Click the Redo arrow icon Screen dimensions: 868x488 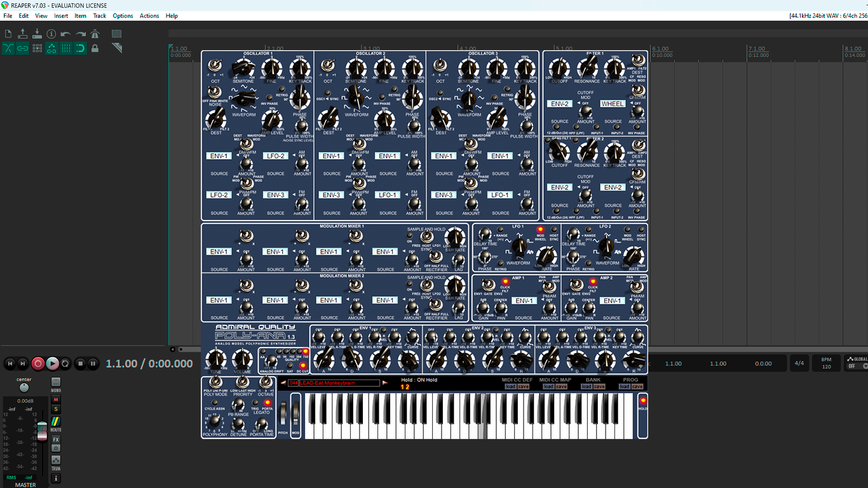click(81, 34)
